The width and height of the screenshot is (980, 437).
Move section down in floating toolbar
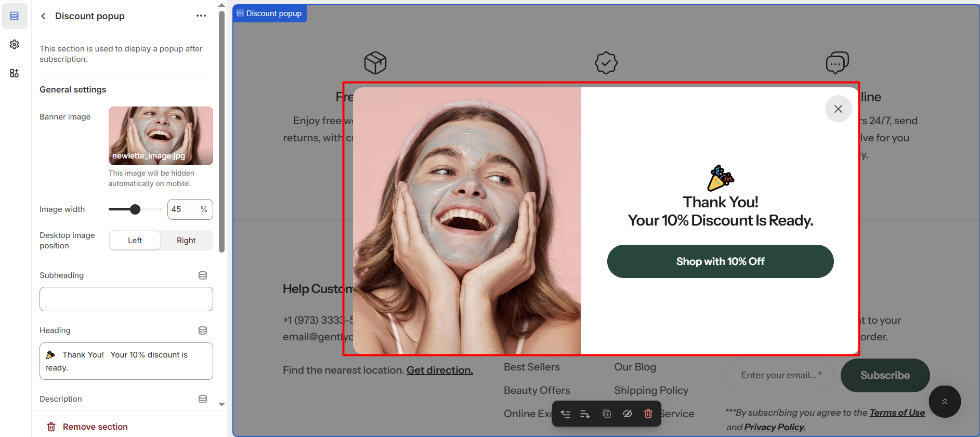click(585, 414)
